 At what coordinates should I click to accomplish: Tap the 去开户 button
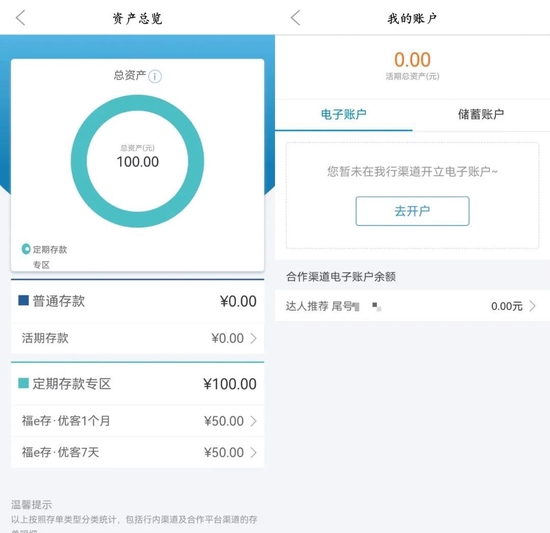point(412,211)
